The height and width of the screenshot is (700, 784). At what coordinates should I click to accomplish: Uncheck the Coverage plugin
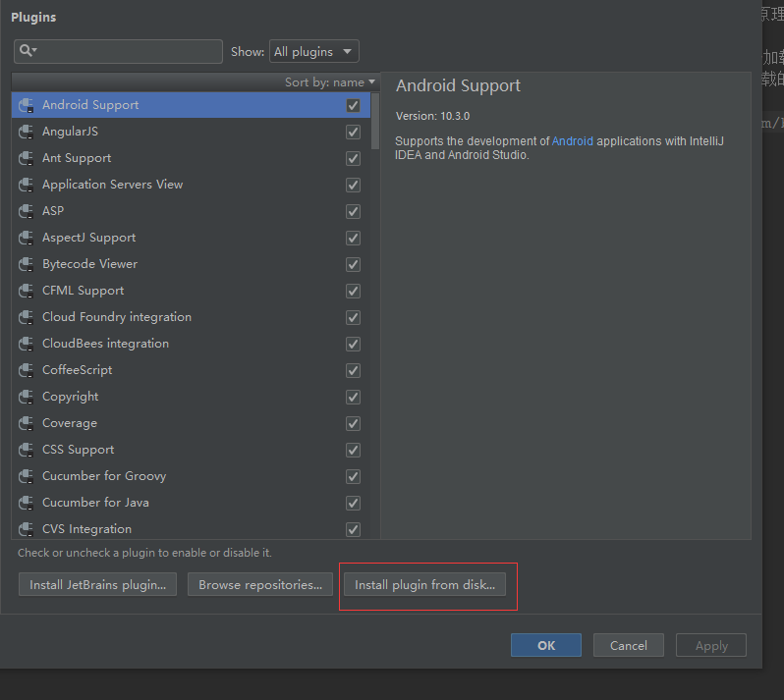pos(353,423)
